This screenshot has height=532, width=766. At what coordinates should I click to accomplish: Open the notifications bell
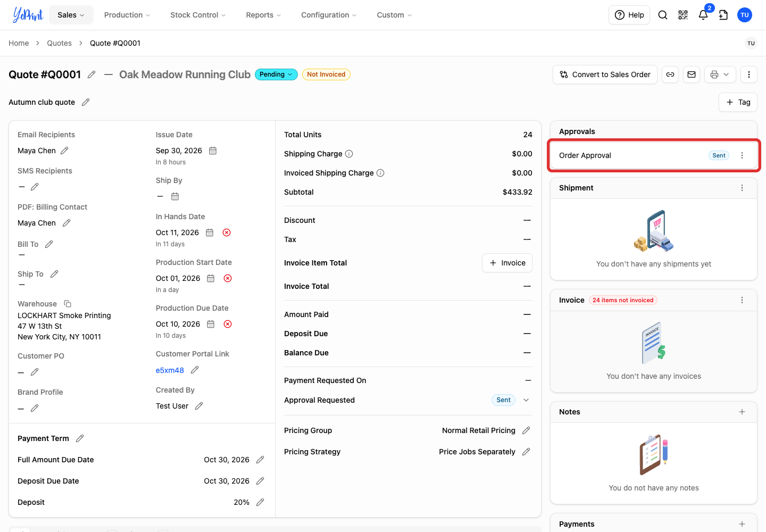point(703,15)
